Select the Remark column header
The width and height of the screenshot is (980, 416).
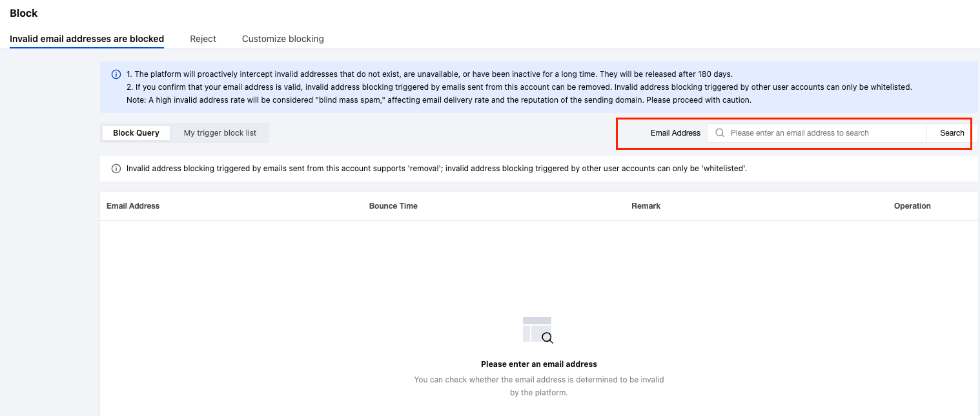[646, 206]
